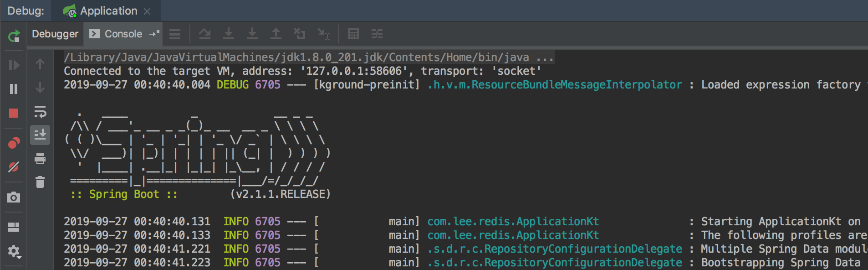Clear all console output with trash icon
868x270 pixels.
pos(40,182)
